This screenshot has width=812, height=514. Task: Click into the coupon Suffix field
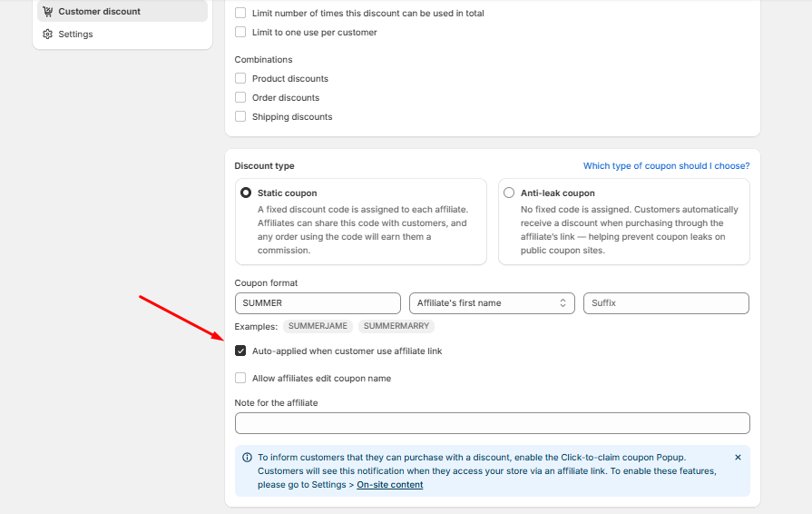click(666, 303)
